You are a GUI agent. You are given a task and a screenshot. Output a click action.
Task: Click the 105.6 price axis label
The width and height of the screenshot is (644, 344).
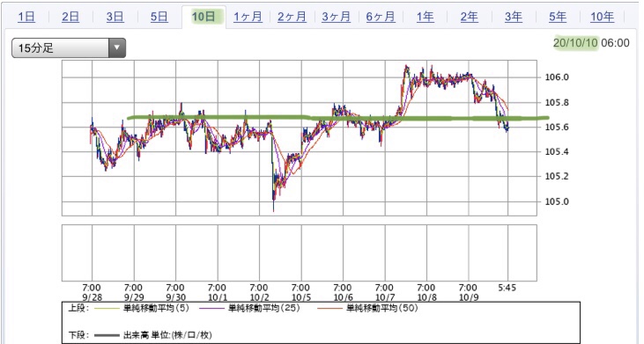click(557, 127)
